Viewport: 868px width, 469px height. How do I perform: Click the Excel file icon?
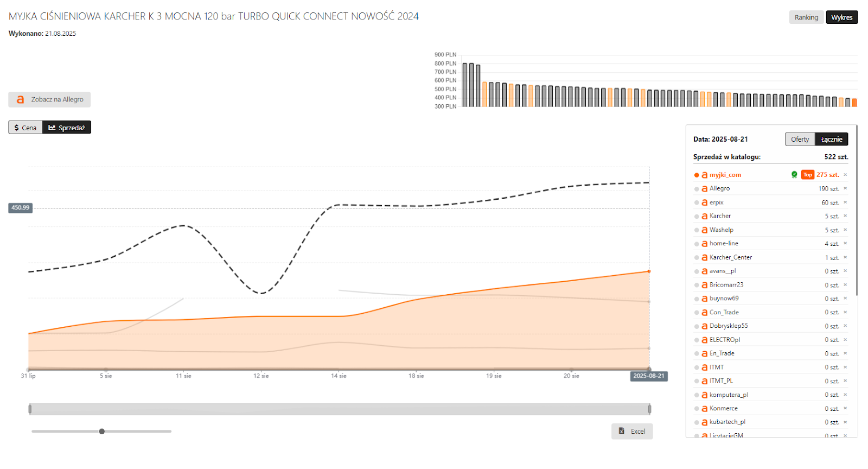(x=622, y=431)
